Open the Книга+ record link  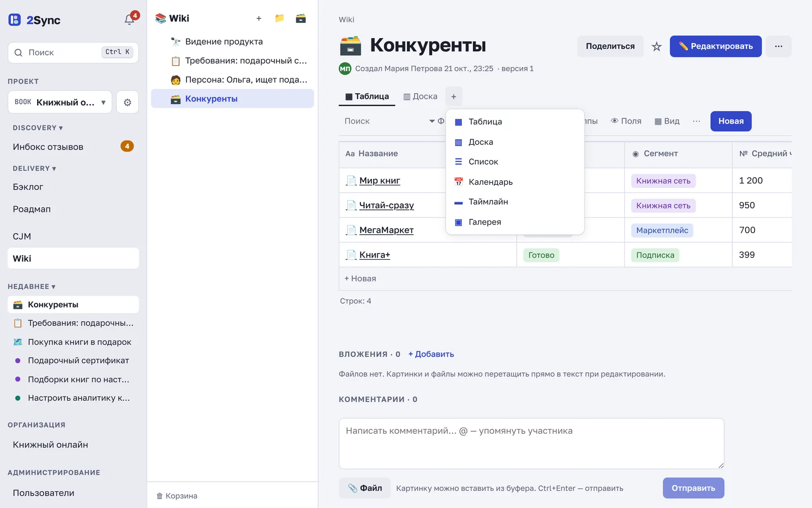tap(375, 255)
